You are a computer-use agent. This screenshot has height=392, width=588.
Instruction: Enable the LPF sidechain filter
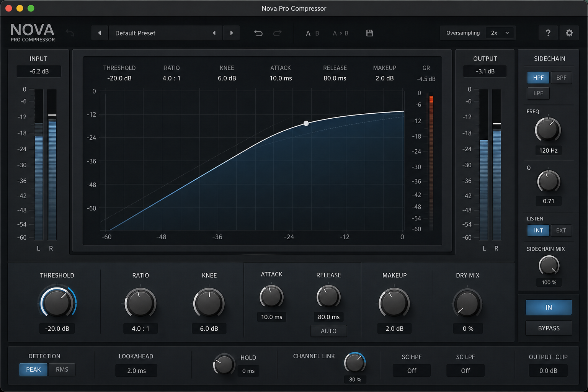tap(538, 93)
